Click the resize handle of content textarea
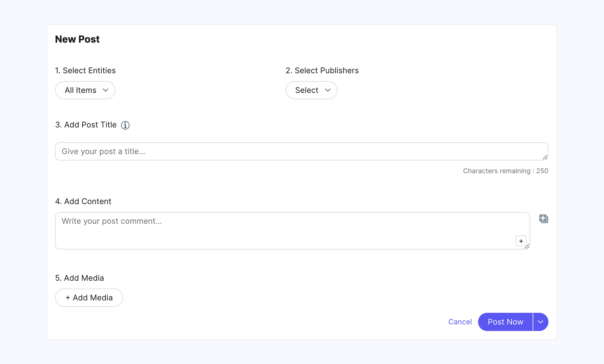Viewport: 604px width, 364px height. [527, 246]
